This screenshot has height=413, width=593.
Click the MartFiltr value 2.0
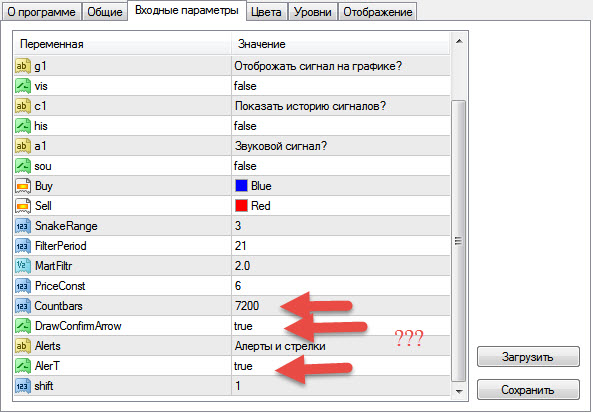click(x=242, y=266)
